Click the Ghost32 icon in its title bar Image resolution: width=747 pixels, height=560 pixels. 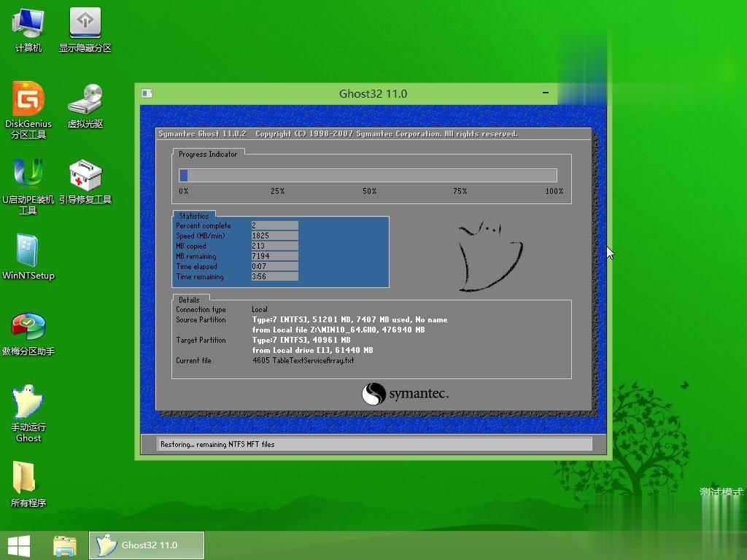tap(147, 93)
